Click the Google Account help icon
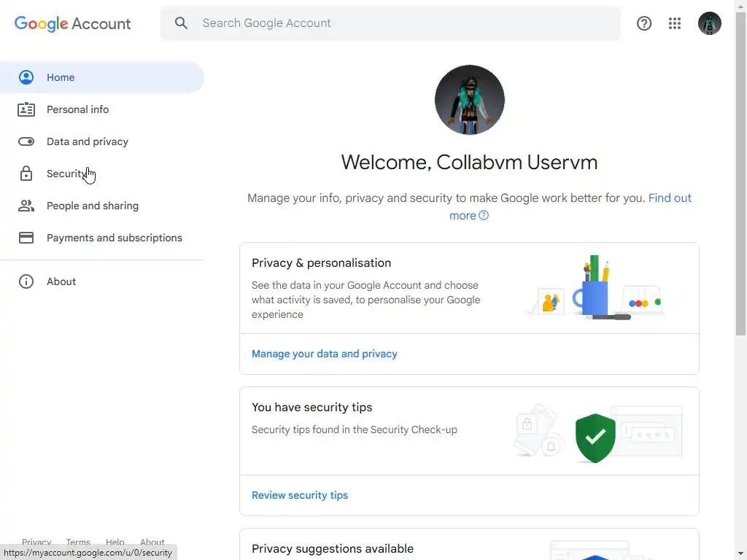The width and height of the screenshot is (747, 560). 644,23
